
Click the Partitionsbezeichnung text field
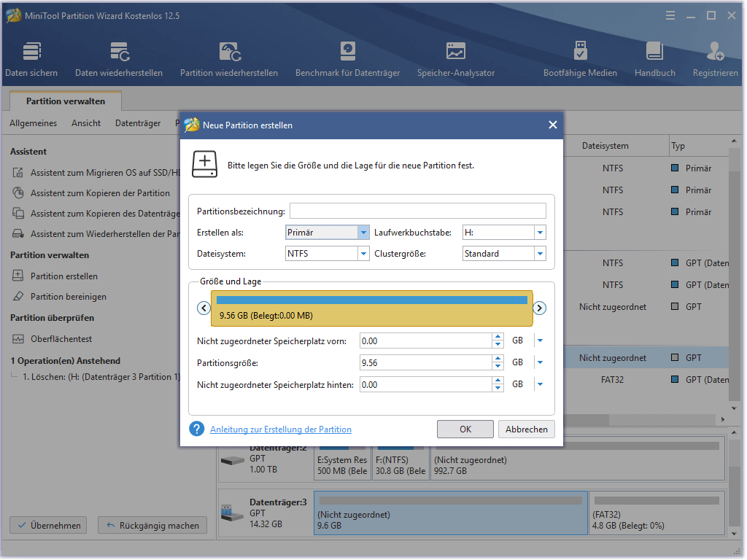point(418,211)
